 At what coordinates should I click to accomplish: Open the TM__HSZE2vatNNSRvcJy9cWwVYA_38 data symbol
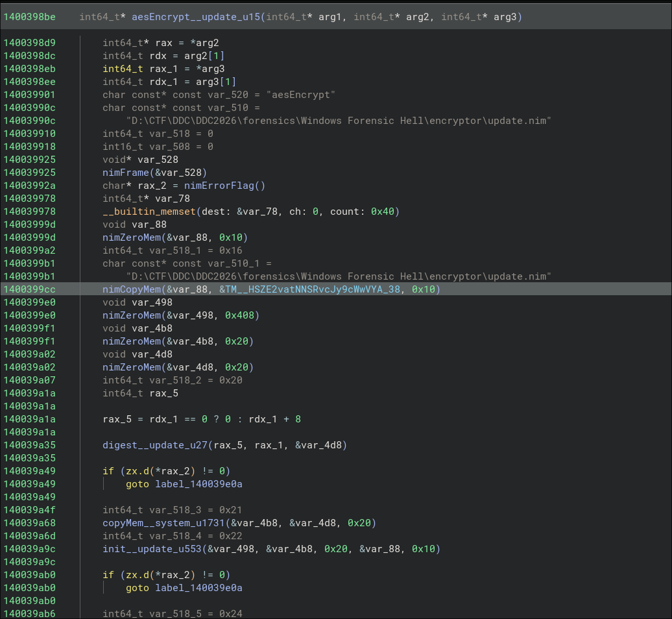(x=313, y=289)
